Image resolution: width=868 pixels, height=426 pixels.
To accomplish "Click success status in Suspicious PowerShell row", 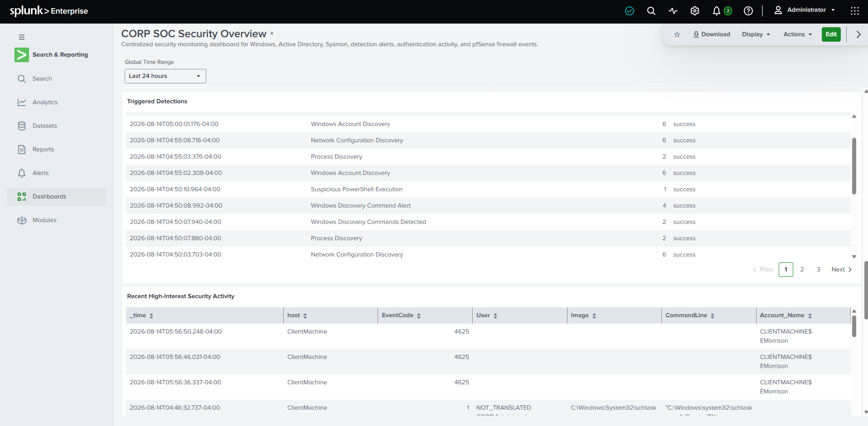I will click(x=684, y=189).
